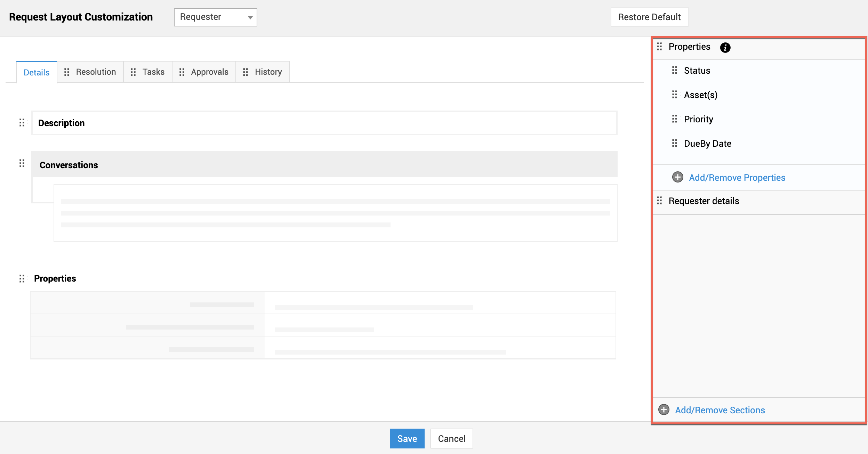Image resolution: width=868 pixels, height=454 pixels.
Task: Click drag handle beside Requester details
Action: click(x=659, y=201)
